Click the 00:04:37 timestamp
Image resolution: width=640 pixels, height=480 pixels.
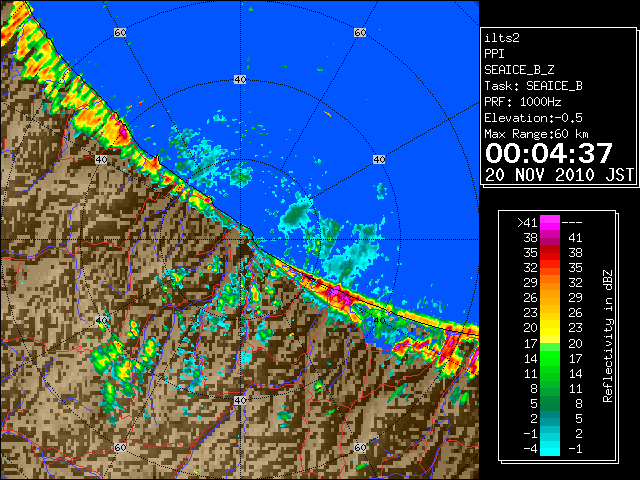pyautogui.click(x=549, y=153)
